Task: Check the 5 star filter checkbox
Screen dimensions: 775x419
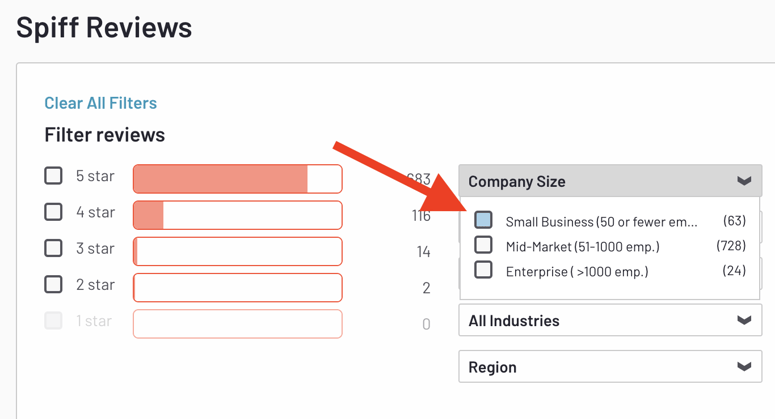Action: (x=54, y=176)
